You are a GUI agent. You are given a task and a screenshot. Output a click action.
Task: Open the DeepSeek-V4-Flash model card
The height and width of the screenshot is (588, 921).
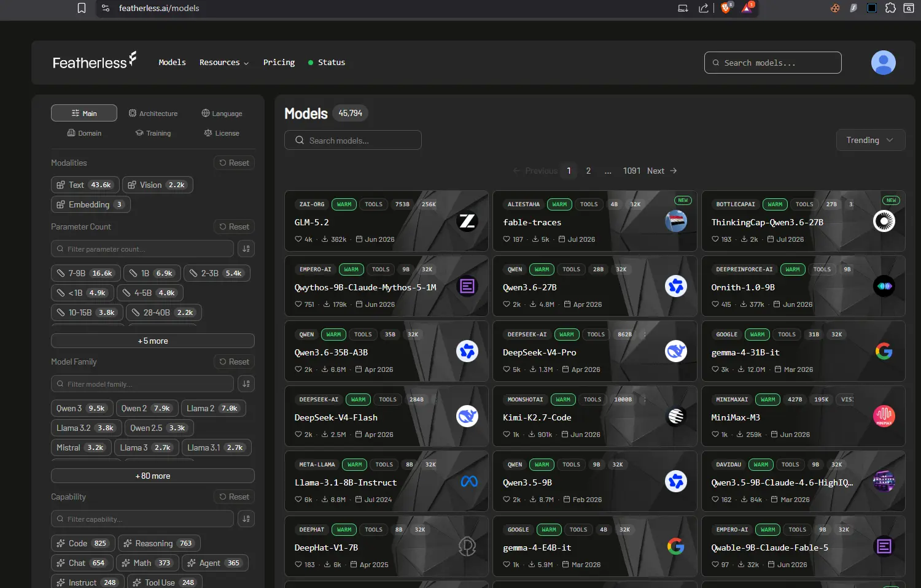[386, 416]
